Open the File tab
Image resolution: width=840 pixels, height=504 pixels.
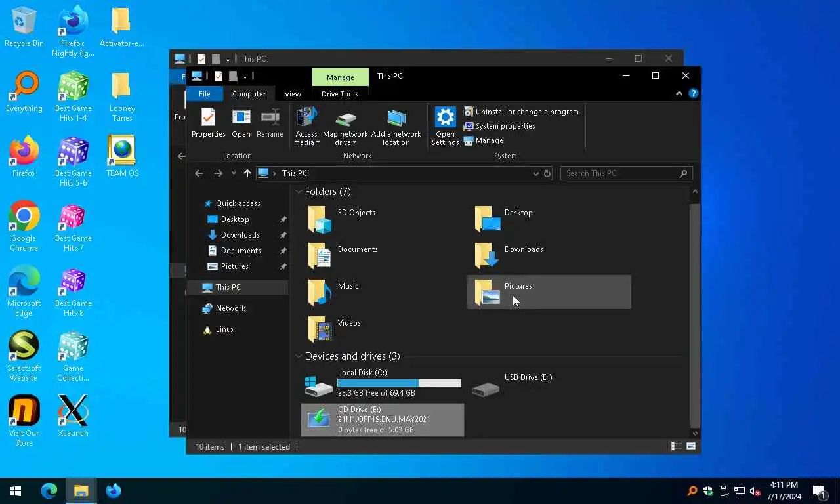[x=205, y=94]
